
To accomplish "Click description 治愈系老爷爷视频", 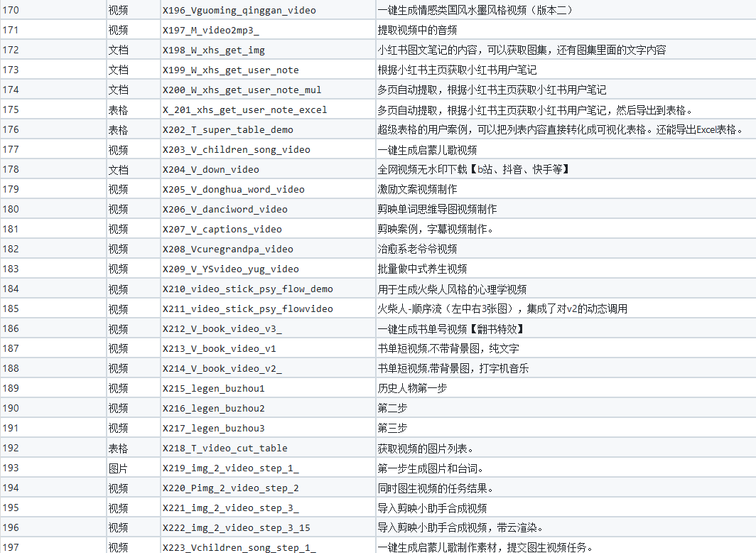I will 417,249.
